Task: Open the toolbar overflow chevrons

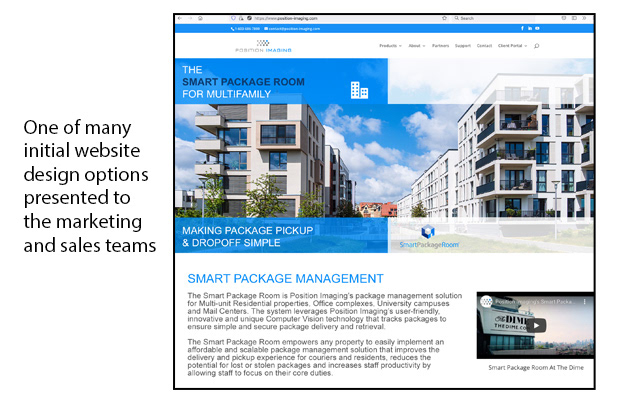Action: click(x=584, y=18)
